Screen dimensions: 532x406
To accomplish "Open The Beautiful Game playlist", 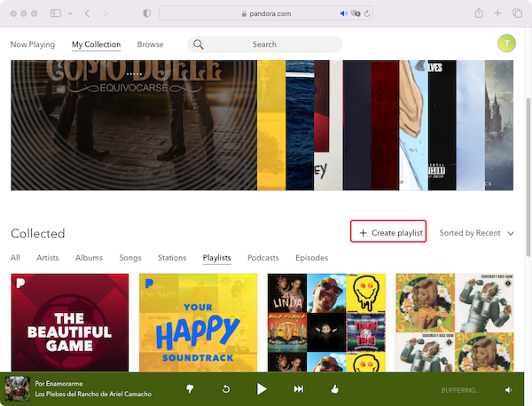I will (x=69, y=323).
